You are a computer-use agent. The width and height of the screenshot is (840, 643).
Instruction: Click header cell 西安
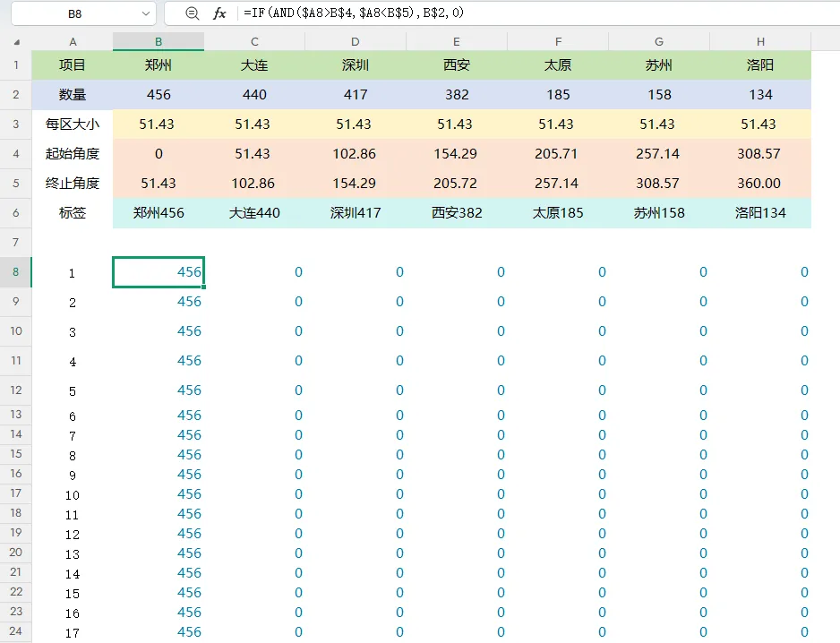(457, 65)
